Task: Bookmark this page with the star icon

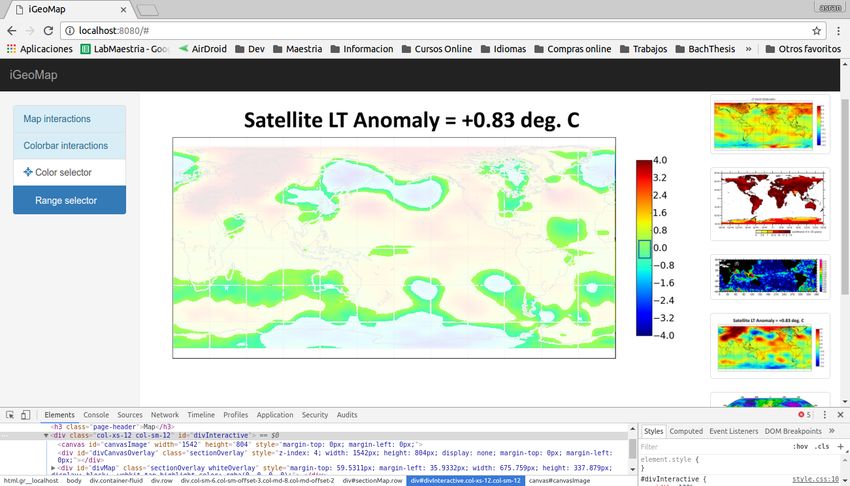Action: click(x=816, y=31)
